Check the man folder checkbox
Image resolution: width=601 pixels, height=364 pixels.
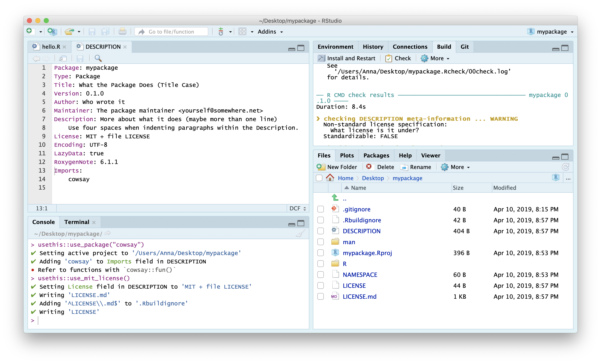click(320, 242)
